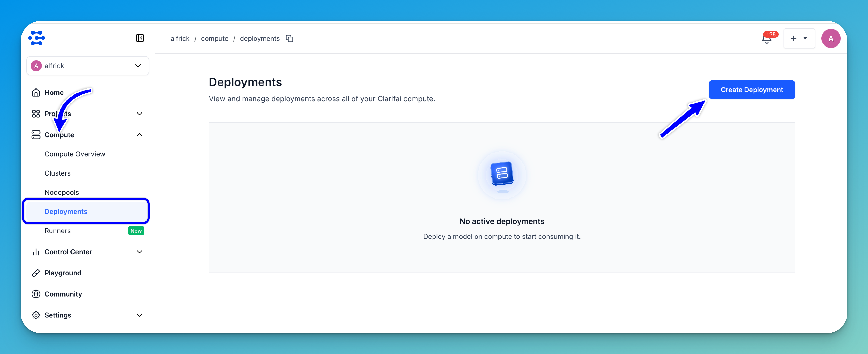Copy breadcrumb path icon
868x354 pixels.
click(290, 38)
